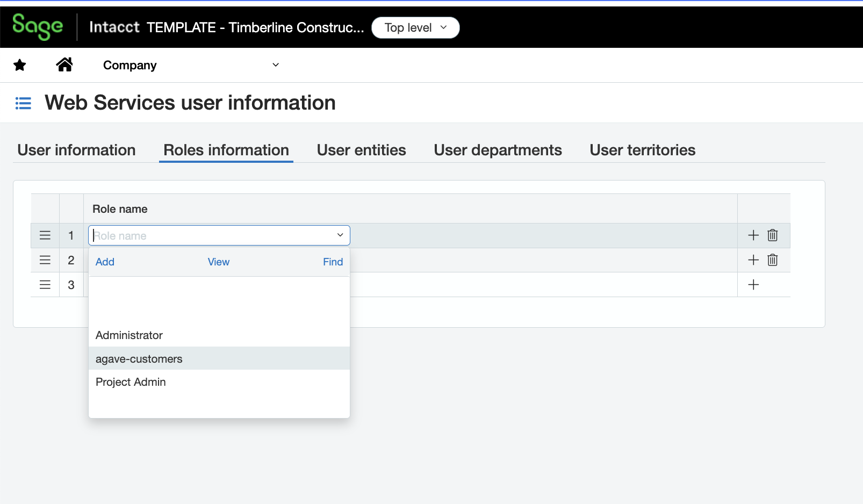Click the Intacct product name

(114, 27)
